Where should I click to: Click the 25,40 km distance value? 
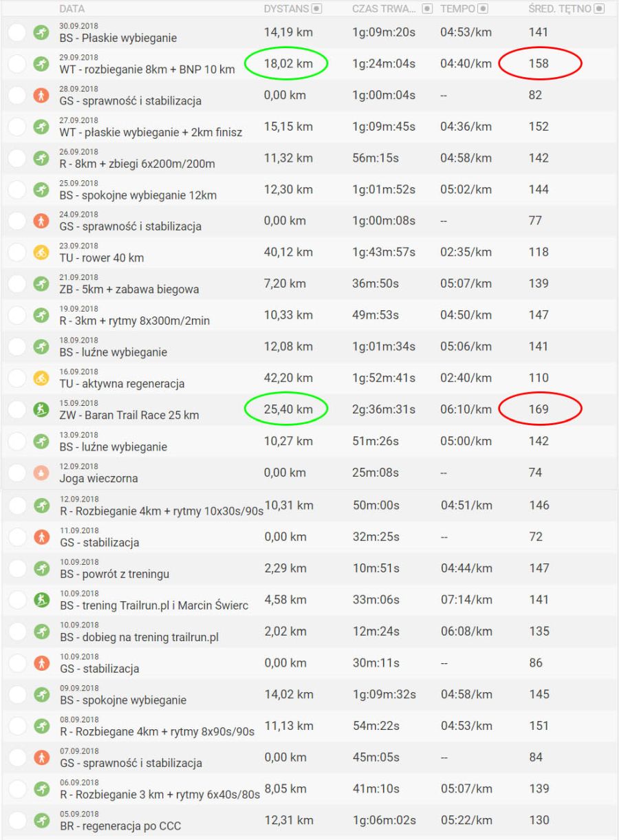point(287,409)
